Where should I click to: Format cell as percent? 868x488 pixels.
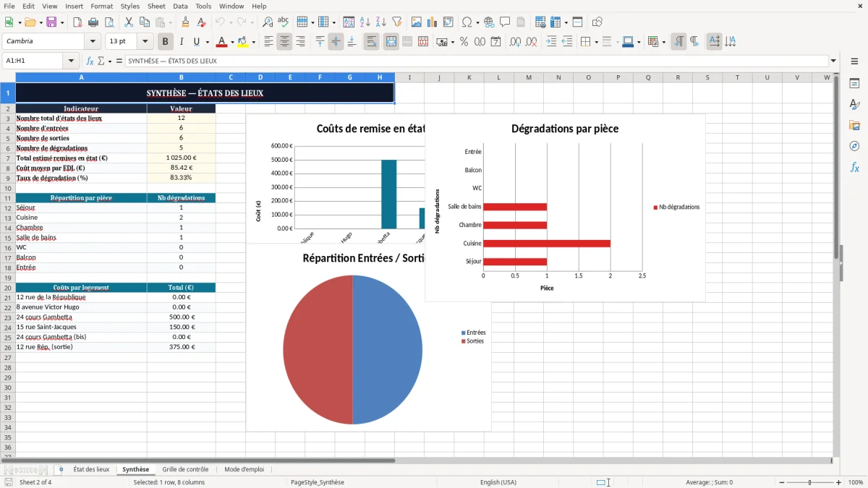coord(464,42)
